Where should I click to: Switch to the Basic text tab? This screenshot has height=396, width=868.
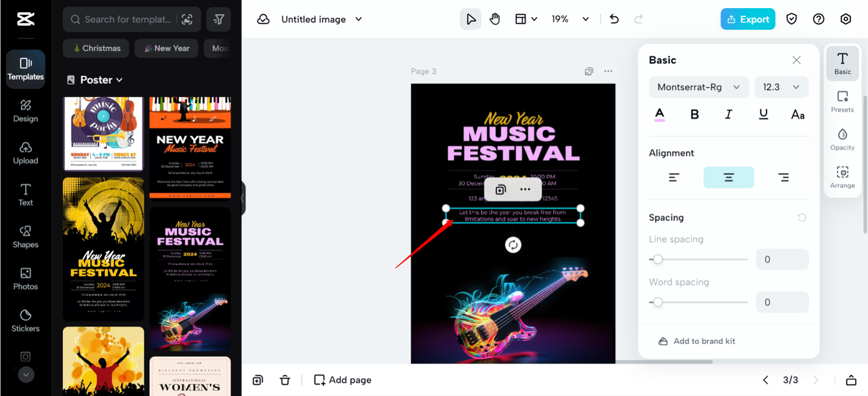(843, 64)
